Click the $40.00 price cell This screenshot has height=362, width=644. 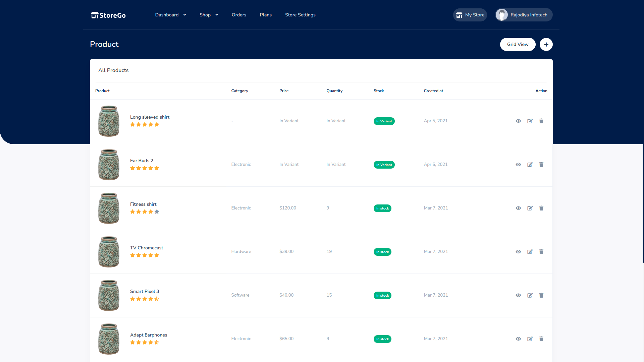(286, 295)
